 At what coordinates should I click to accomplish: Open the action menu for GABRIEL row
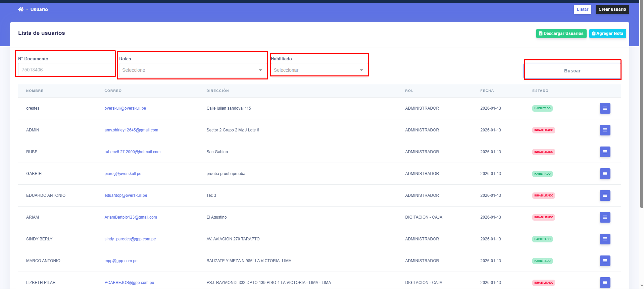tap(605, 174)
